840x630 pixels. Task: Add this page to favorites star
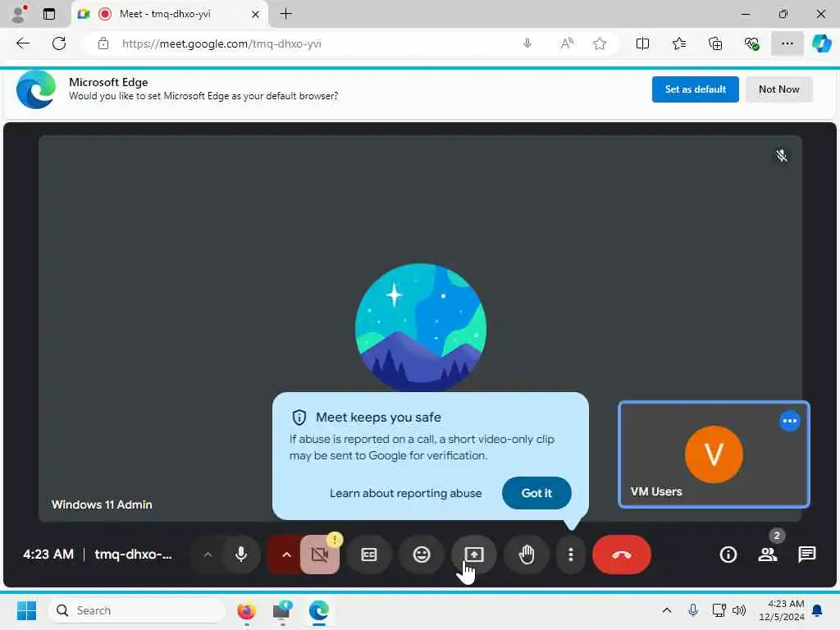[x=600, y=43]
